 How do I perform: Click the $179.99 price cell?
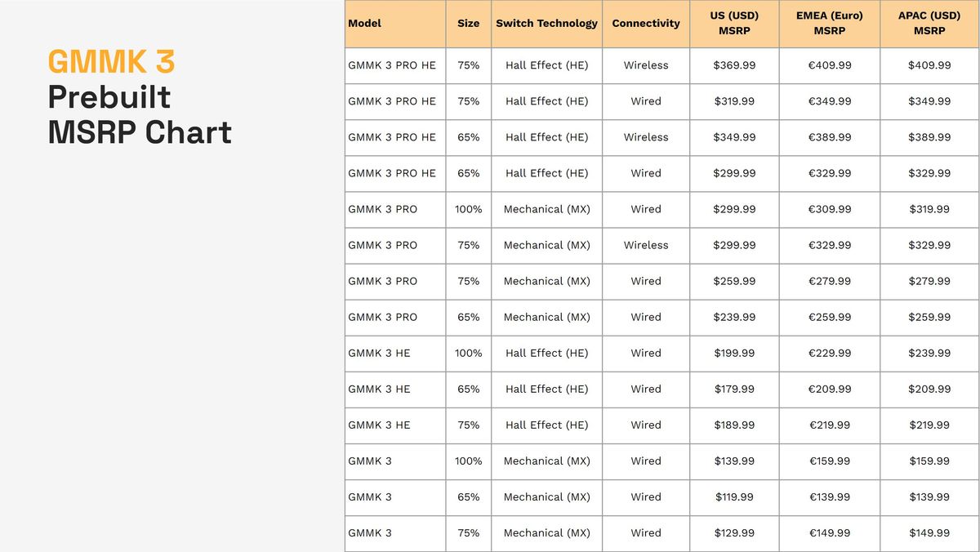[x=733, y=389]
